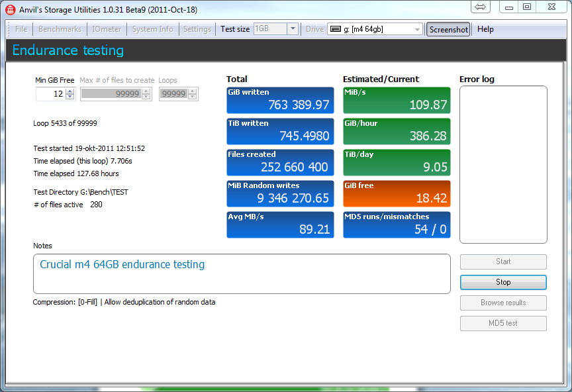Click the orange GiB free tile

tap(397, 193)
